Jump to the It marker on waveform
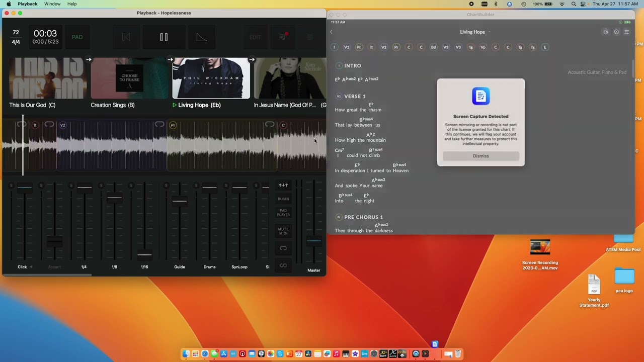This screenshot has width=644, height=362. [x=35, y=125]
